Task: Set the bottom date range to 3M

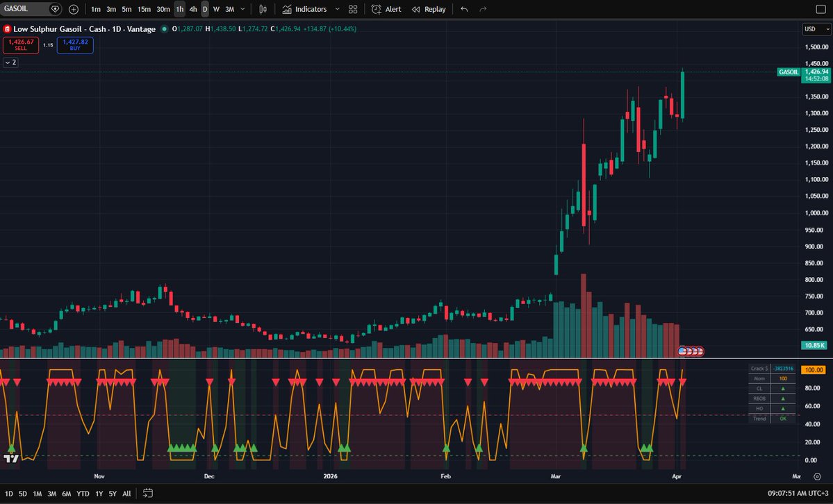Action: pyautogui.click(x=51, y=494)
